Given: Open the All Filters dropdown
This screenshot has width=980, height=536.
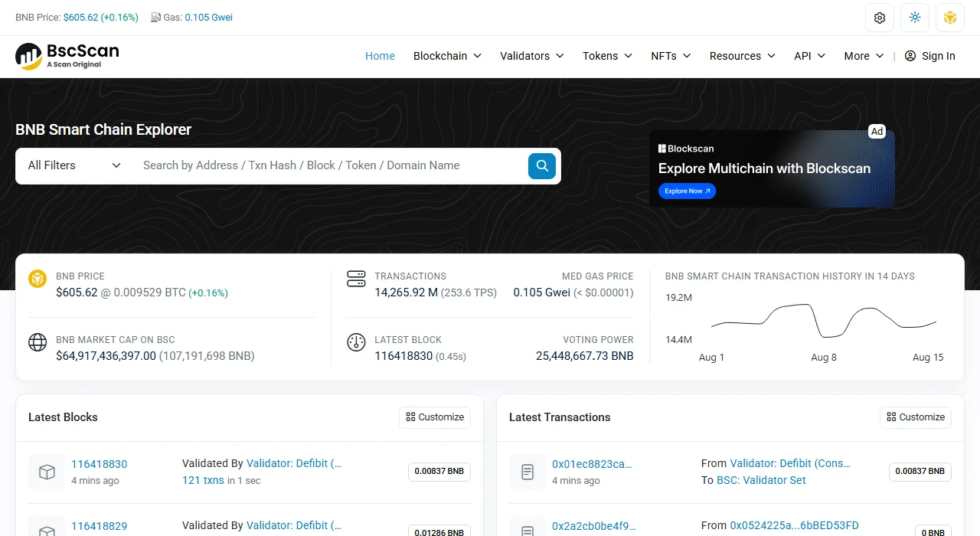Looking at the screenshot, I should click(x=74, y=165).
